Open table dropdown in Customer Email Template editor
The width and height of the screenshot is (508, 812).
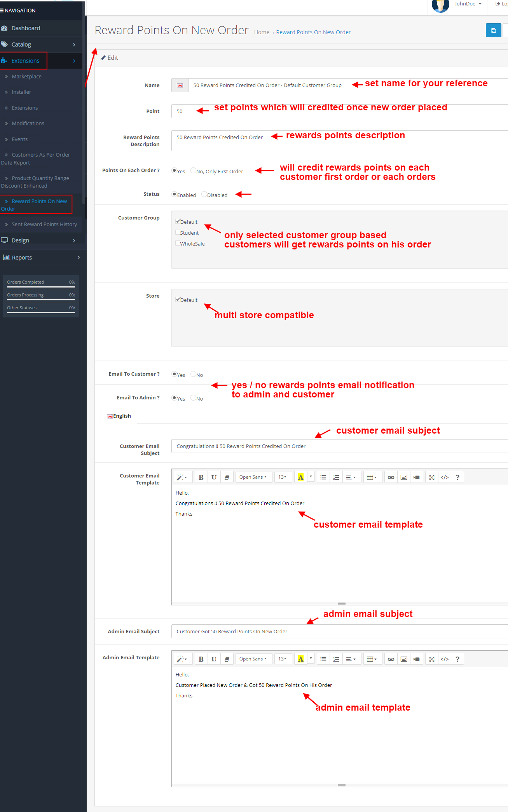372,477
